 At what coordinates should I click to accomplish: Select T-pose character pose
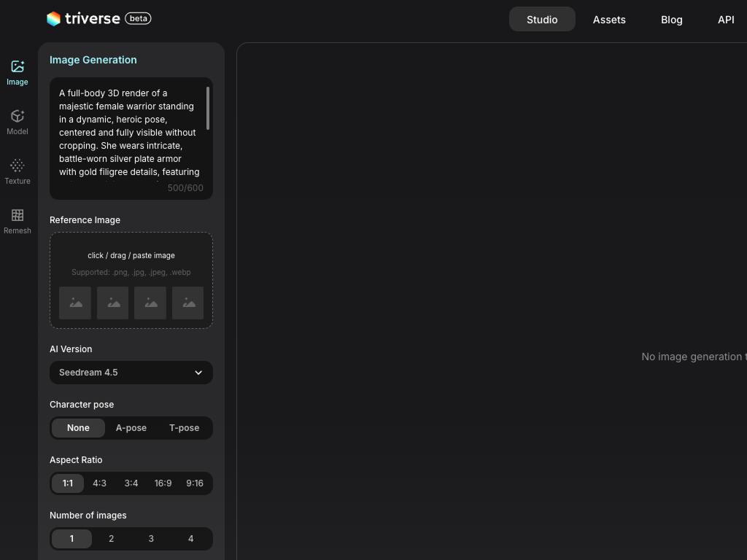point(184,428)
